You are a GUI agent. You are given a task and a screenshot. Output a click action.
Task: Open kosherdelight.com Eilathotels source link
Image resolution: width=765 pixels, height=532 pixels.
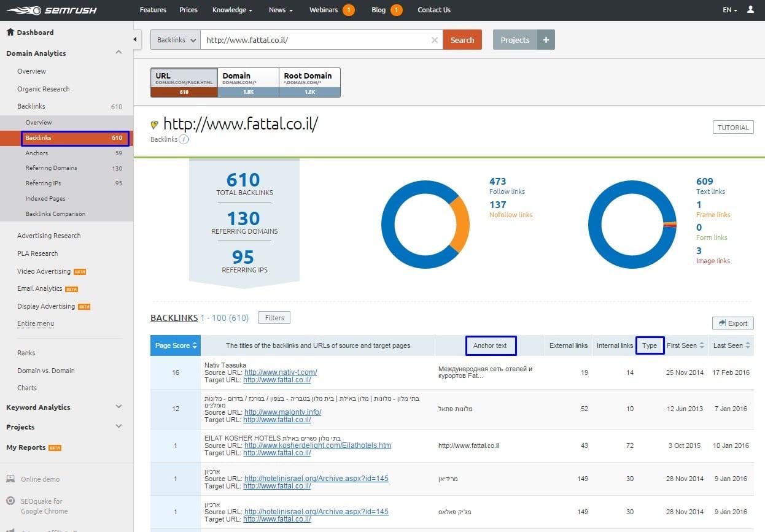[x=317, y=445]
